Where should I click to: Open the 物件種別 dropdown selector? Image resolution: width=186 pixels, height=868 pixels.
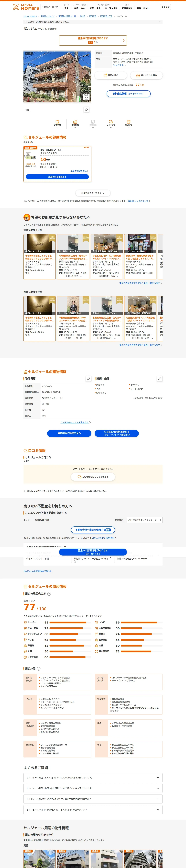(x=144, y=520)
